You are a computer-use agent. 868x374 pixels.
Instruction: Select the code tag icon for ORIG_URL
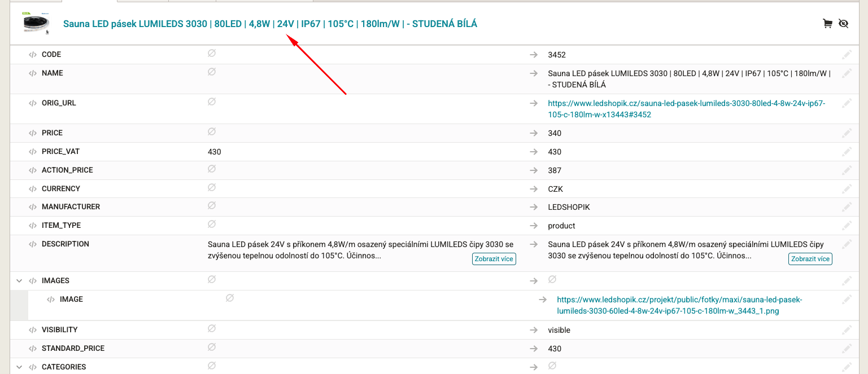(x=33, y=103)
